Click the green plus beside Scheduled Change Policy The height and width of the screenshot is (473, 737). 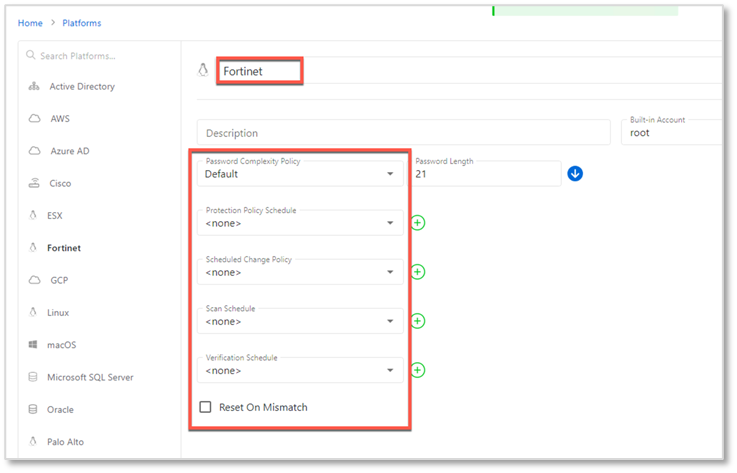click(418, 272)
